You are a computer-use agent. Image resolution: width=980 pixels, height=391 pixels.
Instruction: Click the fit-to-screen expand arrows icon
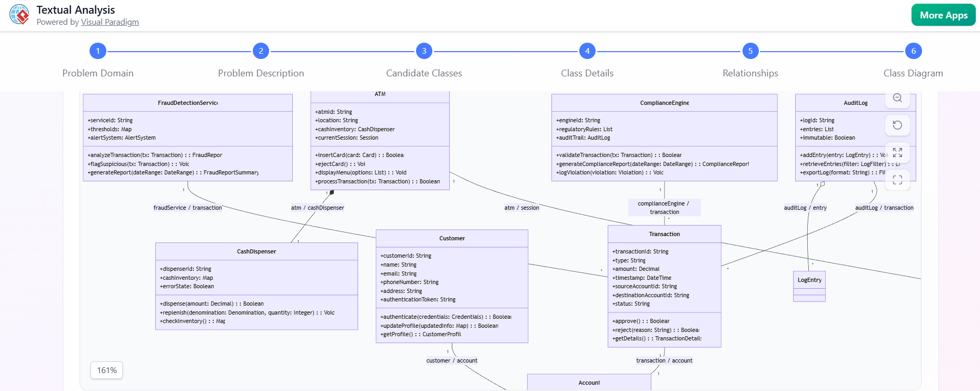pos(897,153)
